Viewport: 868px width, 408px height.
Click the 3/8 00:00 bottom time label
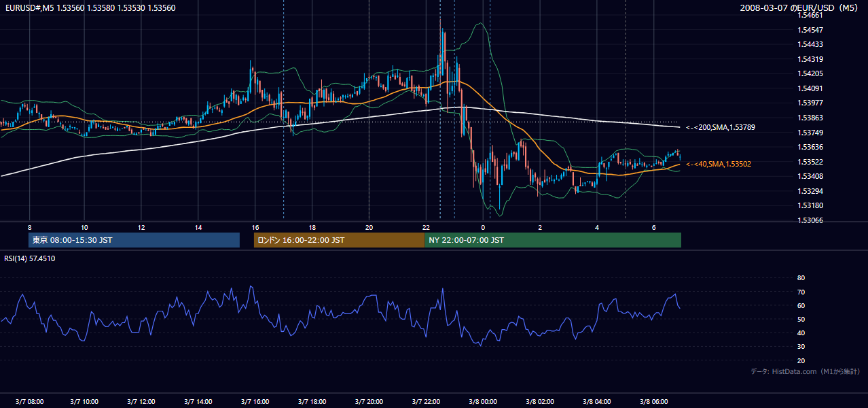(483, 401)
